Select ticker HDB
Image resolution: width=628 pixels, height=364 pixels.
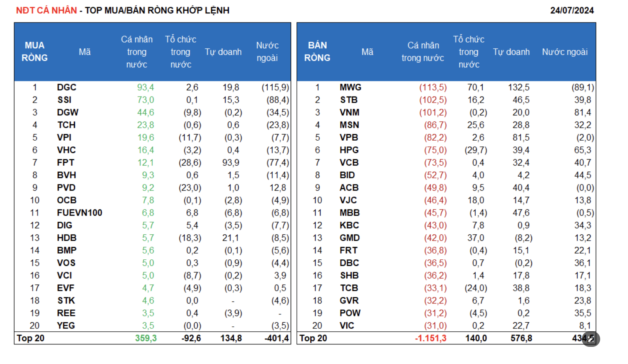[67, 238]
